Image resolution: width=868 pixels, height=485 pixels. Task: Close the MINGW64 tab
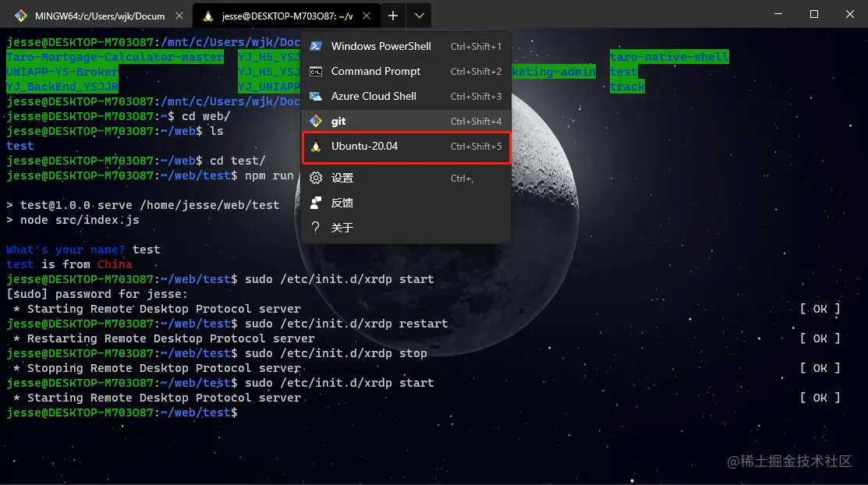pos(179,16)
